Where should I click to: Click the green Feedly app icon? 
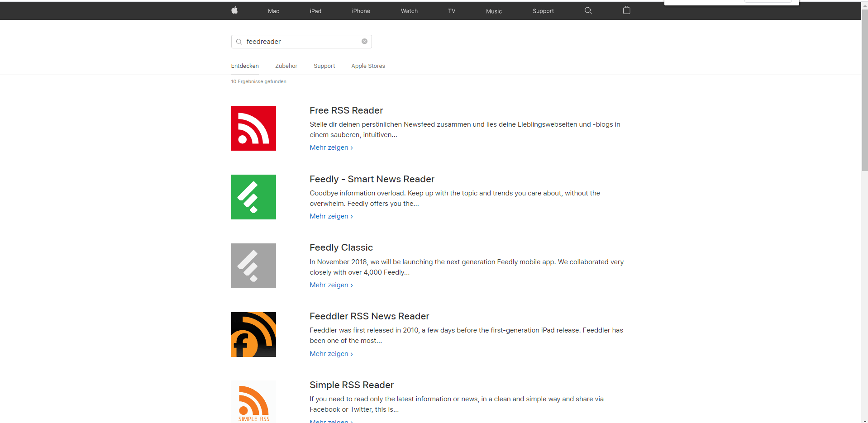253,197
